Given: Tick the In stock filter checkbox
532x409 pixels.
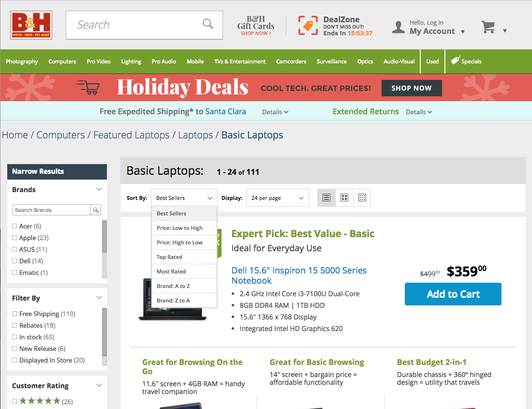Looking at the screenshot, I should tap(15, 337).
